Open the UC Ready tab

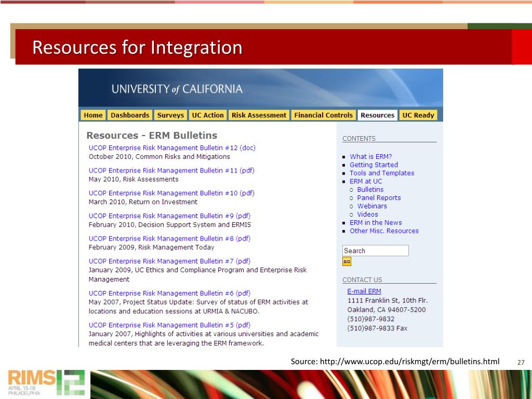[x=418, y=115]
